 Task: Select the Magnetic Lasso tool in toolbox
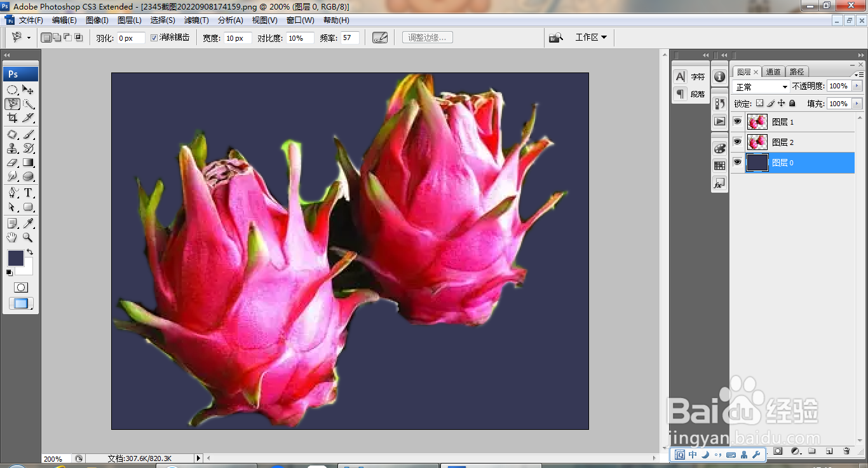tap(12, 104)
